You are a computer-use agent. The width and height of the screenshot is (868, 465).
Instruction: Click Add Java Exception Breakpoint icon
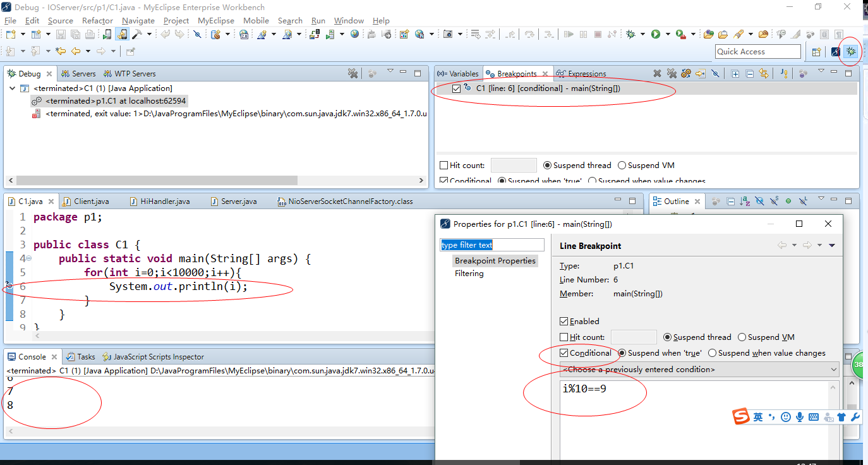[x=784, y=74]
